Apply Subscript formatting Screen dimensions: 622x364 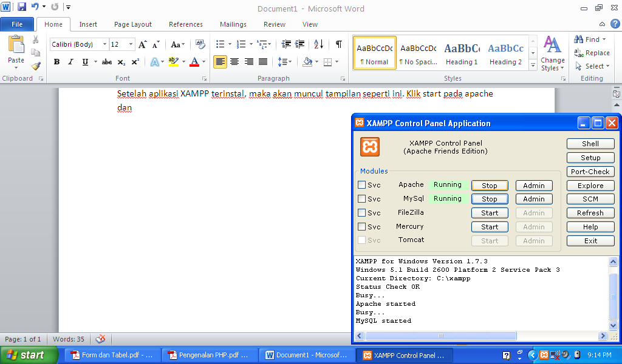pyautogui.click(x=121, y=62)
